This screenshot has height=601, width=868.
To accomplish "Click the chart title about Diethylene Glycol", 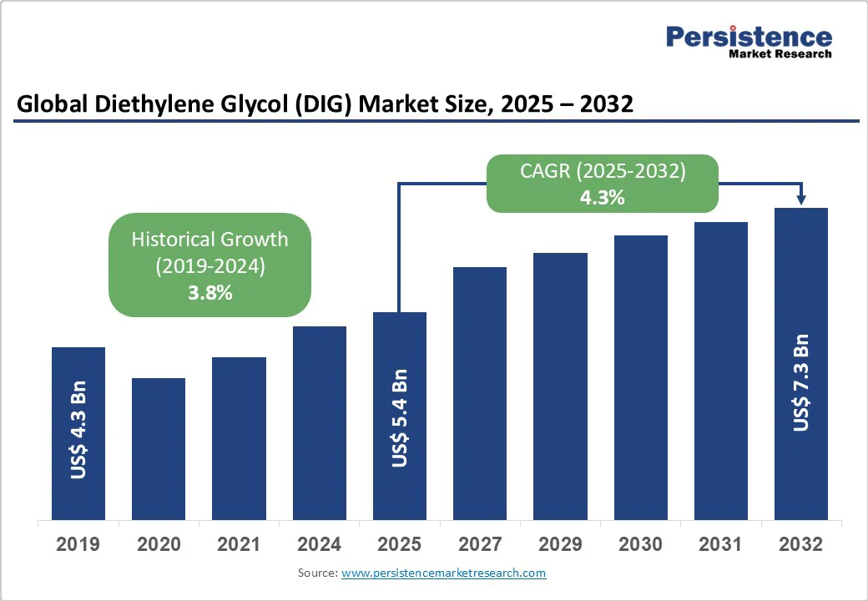I will 325,104.
